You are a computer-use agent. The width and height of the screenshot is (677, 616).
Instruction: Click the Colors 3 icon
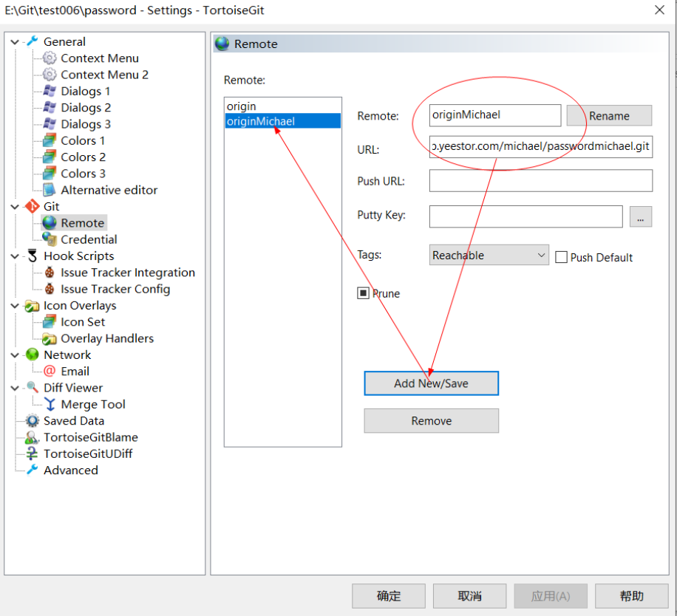point(50,173)
